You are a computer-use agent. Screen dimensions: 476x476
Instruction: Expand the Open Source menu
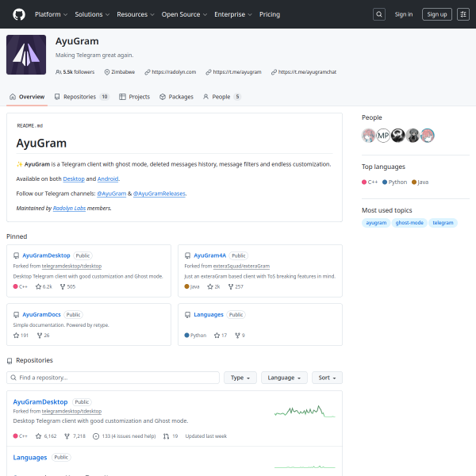tap(184, 14)
